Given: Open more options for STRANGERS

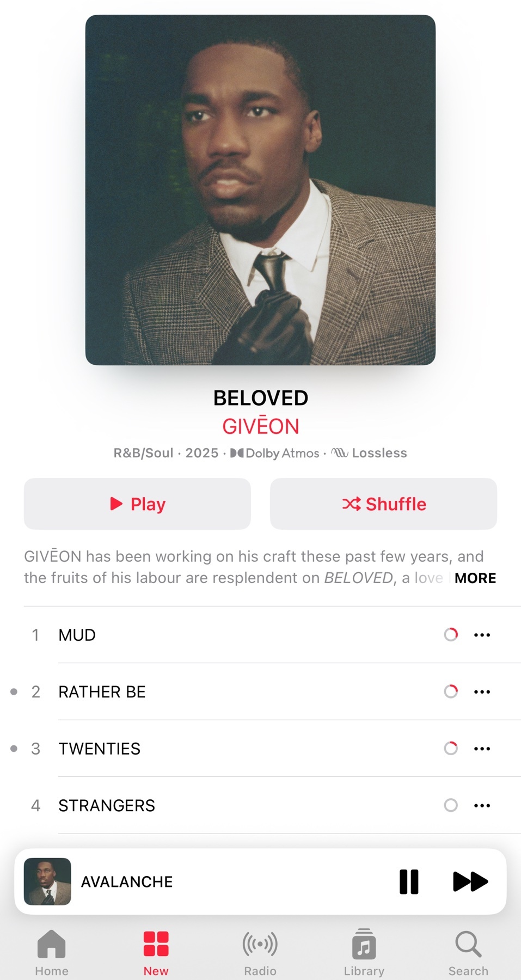Looking at the screenshot, I should coord(482,805).
